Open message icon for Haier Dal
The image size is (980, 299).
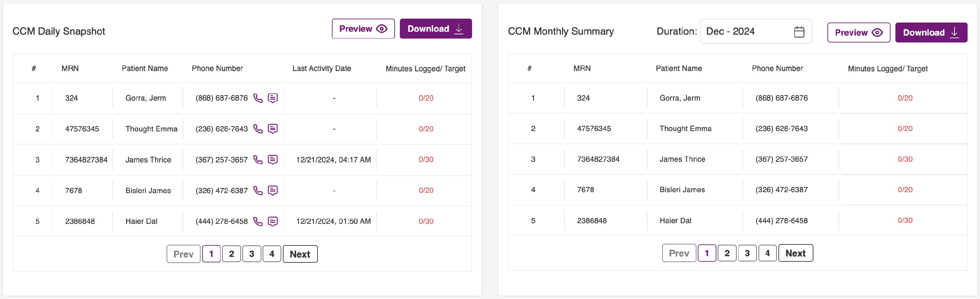click(273, 222)
